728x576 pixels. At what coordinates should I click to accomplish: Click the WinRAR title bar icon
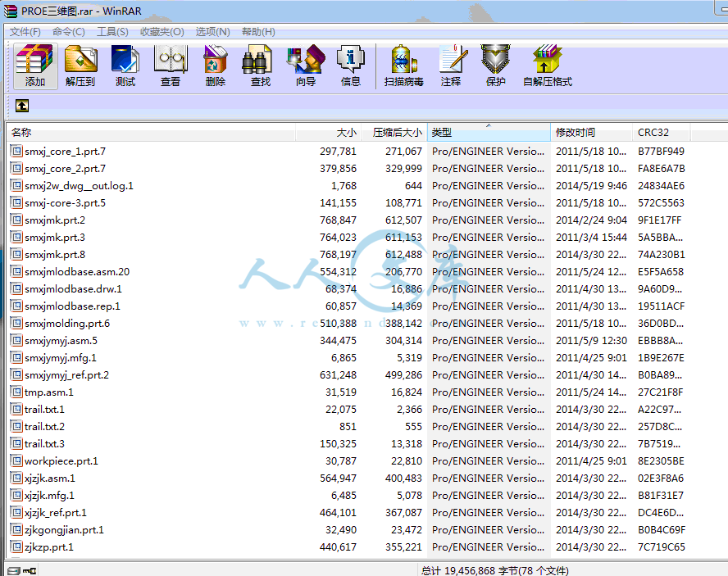[x=10, y=11]
